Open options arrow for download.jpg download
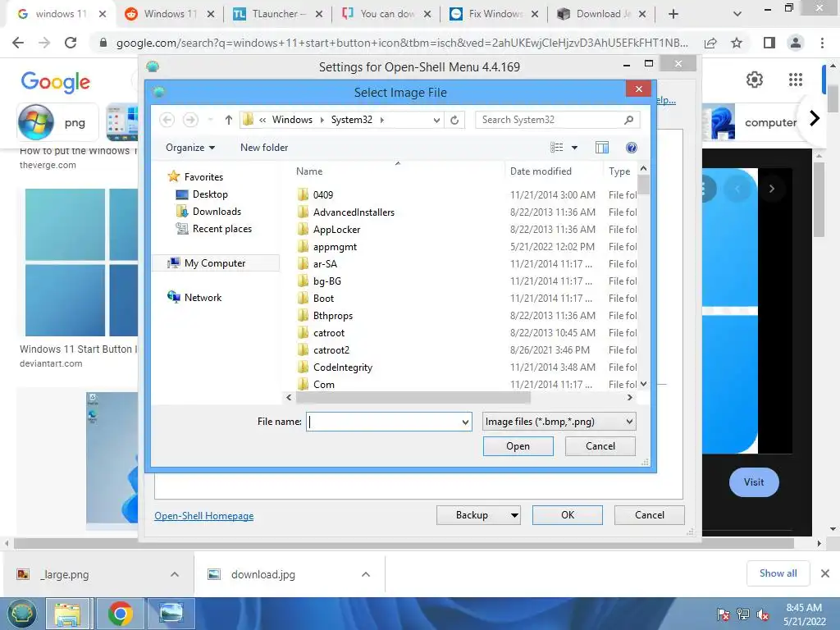The image size is (840, 630). (366, 574)
